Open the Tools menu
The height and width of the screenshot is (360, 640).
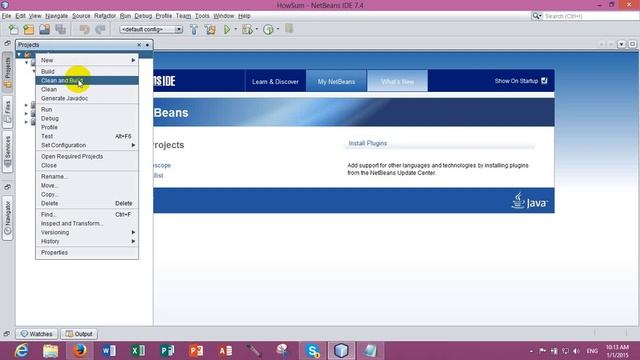click(x=202, y=16)
